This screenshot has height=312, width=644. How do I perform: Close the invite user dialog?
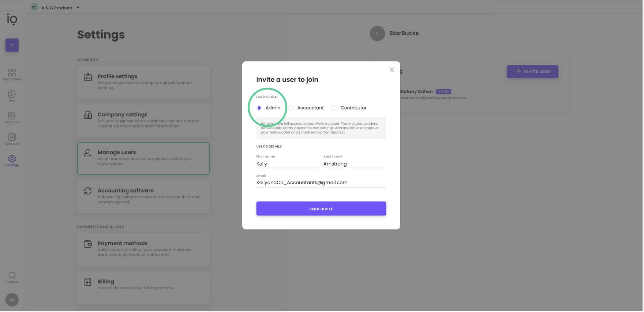point(392,69)
